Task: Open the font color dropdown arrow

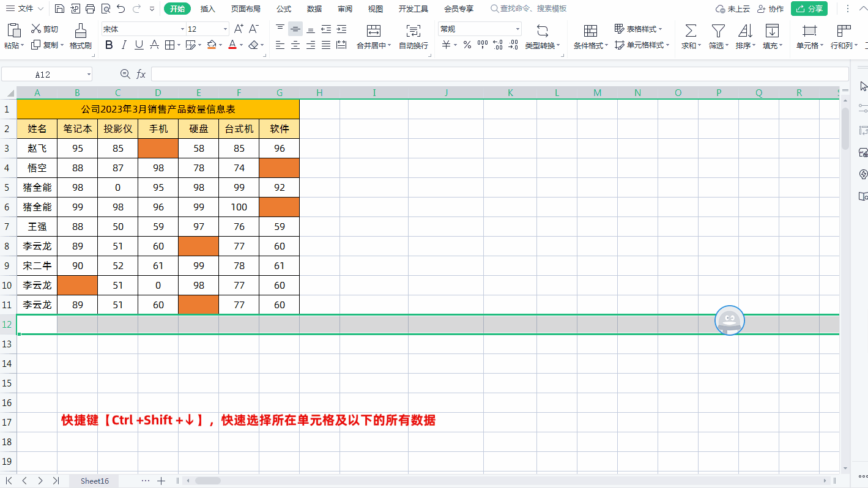Action: pos(242,45)
